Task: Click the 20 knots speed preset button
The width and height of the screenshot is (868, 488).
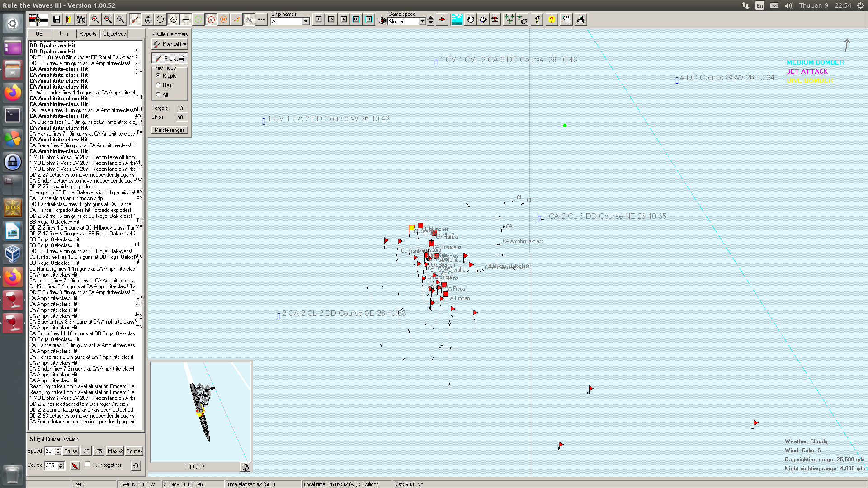Action: pos(86,451)
